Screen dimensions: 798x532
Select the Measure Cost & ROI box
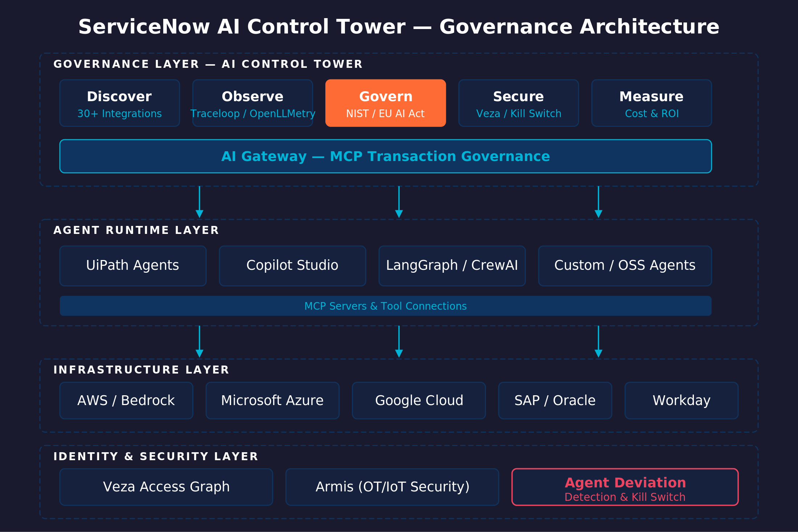[x=651, y=103]
